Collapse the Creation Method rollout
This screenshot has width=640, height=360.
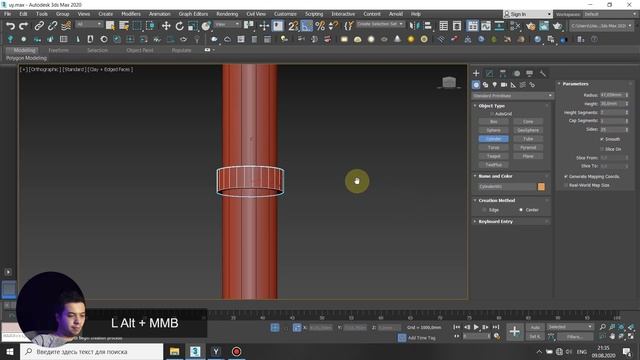(496, 200)
